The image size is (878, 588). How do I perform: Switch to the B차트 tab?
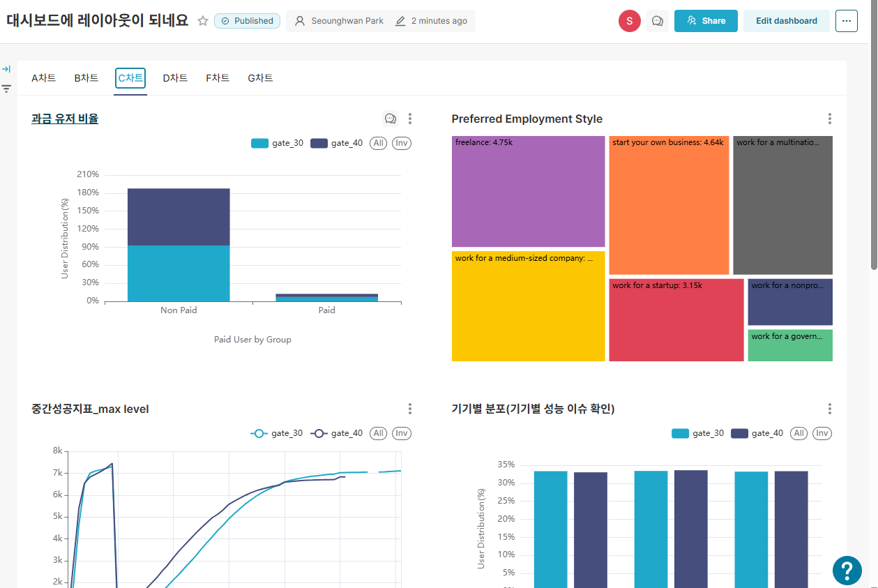86,78
